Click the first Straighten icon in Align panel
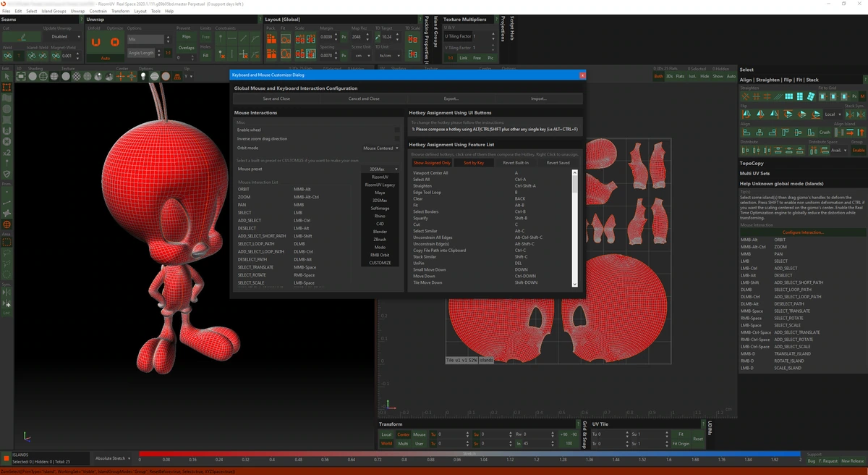This screenshot has width=868, height=475. point(745,96)
